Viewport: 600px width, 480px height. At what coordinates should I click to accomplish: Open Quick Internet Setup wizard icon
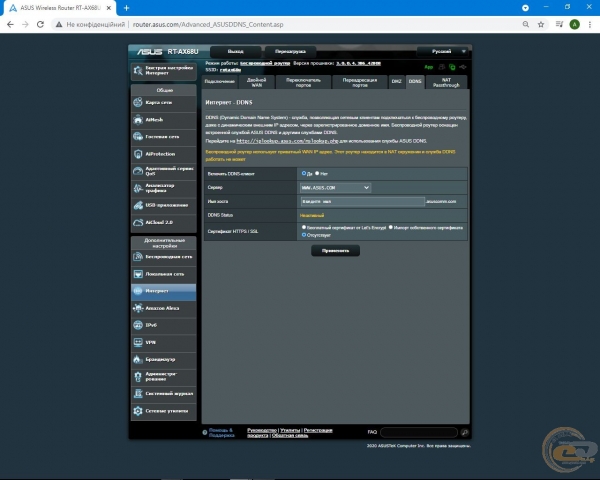pos(138,70)
